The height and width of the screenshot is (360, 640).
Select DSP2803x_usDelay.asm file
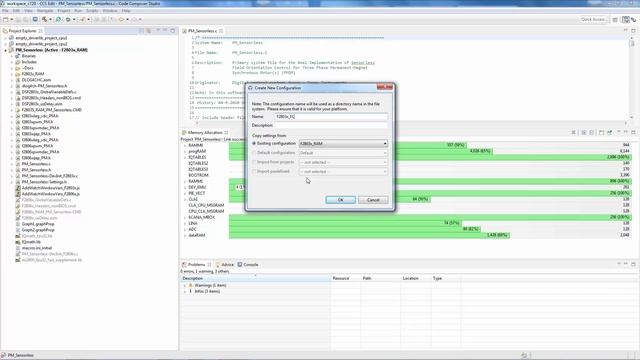click(42, 104)
